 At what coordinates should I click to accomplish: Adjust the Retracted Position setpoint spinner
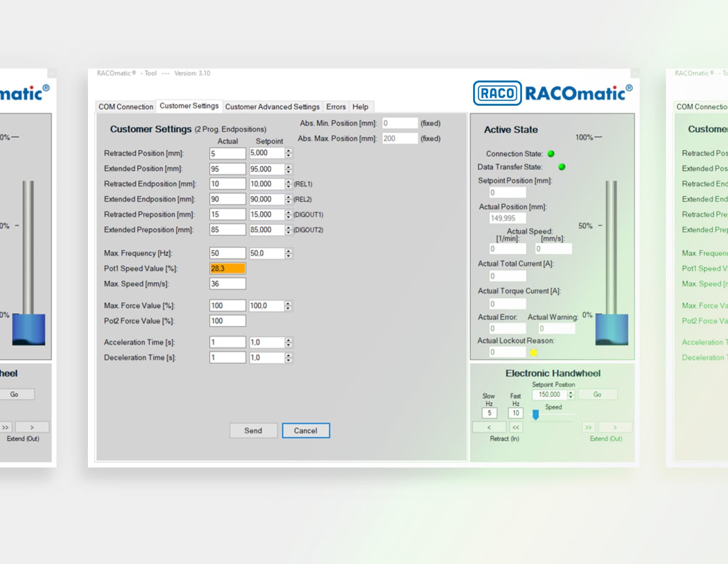click(289, 153)
